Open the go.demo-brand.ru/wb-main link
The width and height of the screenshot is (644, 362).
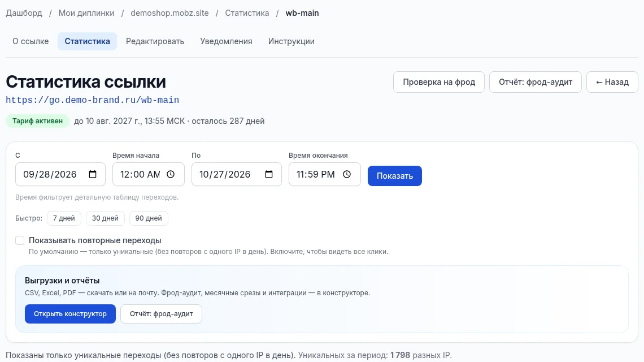(x=93, y=100)
